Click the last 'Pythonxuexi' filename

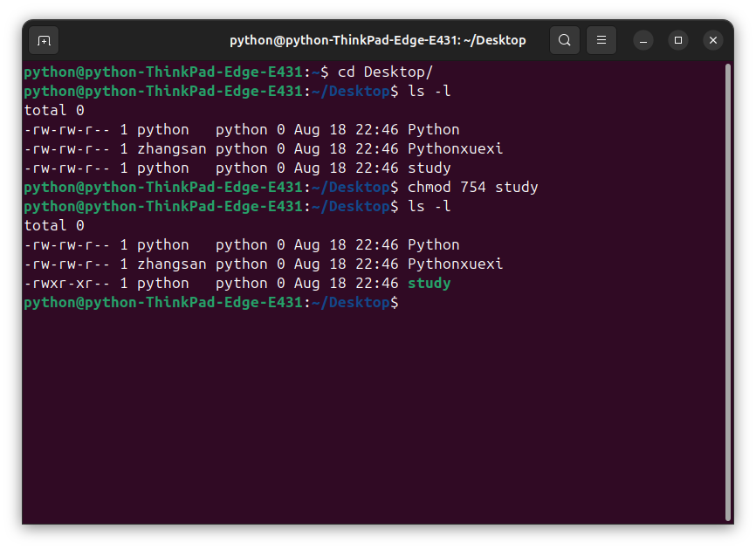pos(455,264)
